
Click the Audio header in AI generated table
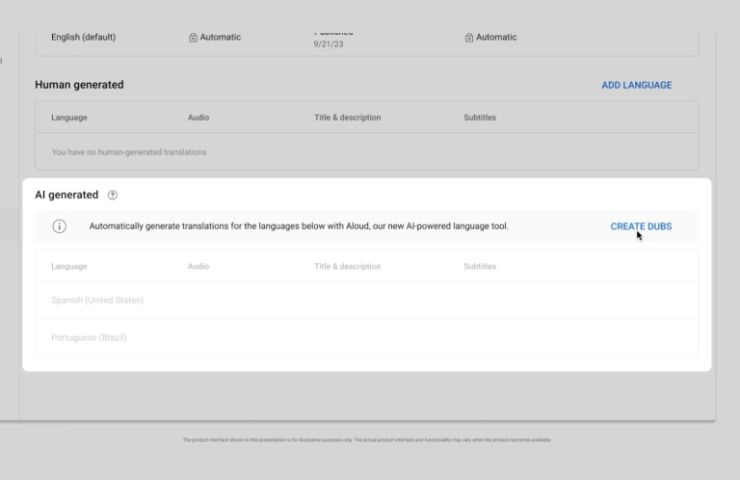pos(198,267)
